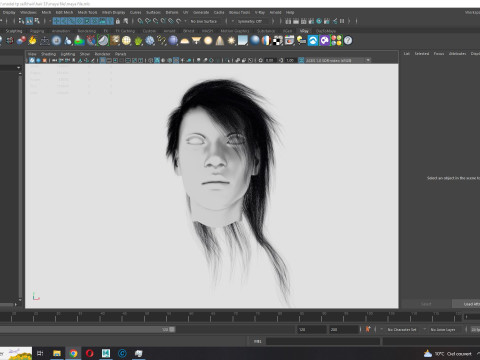Open the Edit Mesh menu
This screenshot has height=360, width=480.
pyautogui.click(x=64, y=12)
